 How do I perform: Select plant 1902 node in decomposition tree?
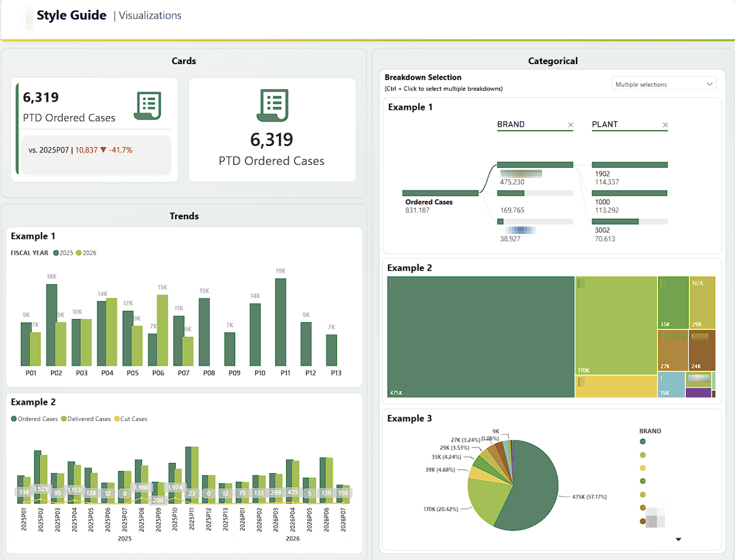click(x=629, y=165)
